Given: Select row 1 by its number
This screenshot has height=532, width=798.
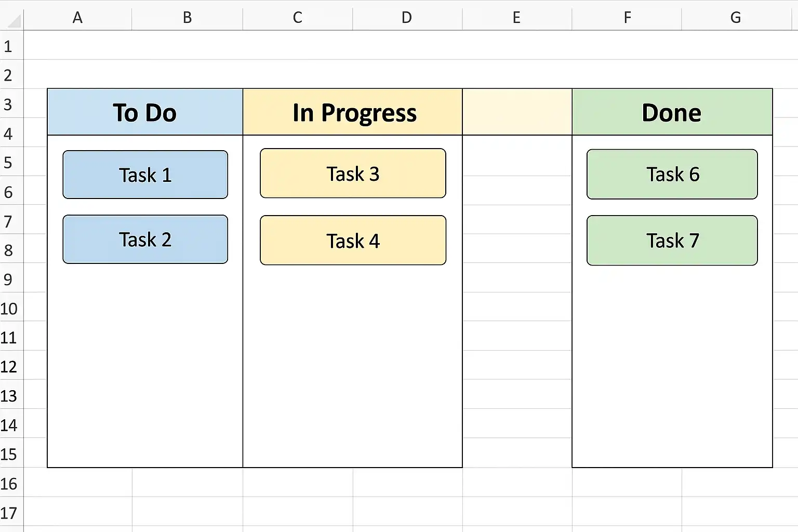Looking at the screenshot, I should pyautogui.click(x=8, y=47).
